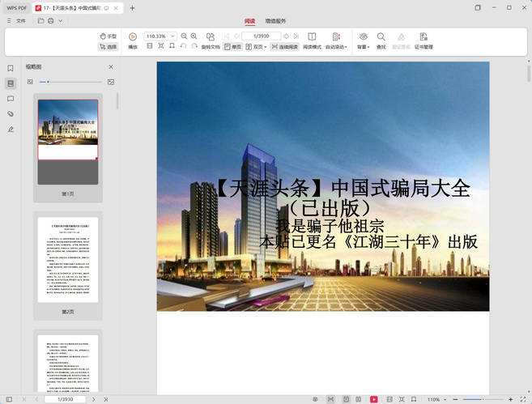Select the 第2页 page thumbnail
This screenshot has height=404, width=532.
click(x=68, y=260)
